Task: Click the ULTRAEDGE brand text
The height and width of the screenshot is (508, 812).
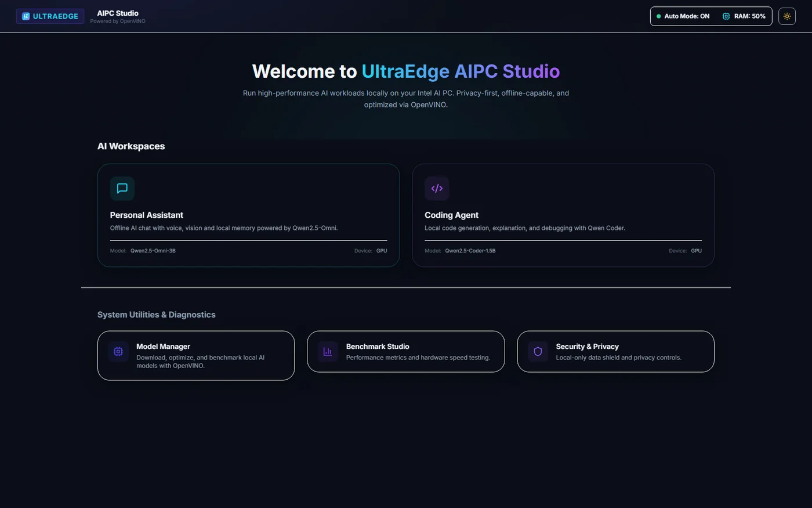Action: [56, 16]
